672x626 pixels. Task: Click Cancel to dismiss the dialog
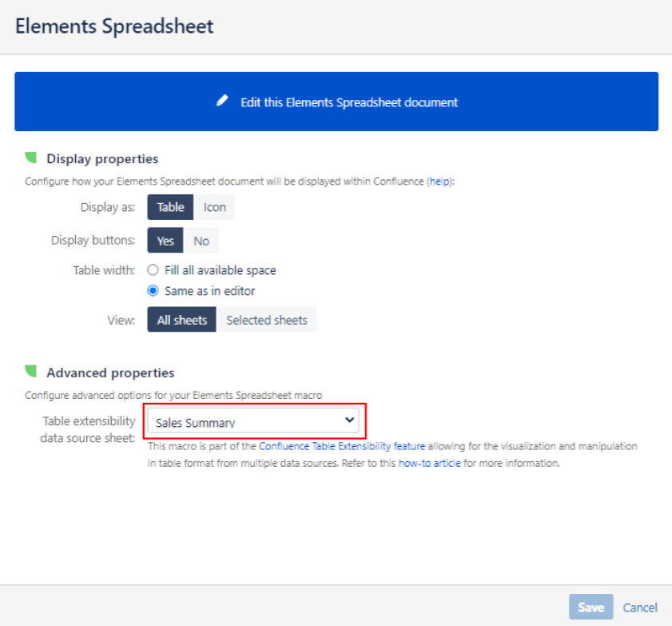point(640,608)
